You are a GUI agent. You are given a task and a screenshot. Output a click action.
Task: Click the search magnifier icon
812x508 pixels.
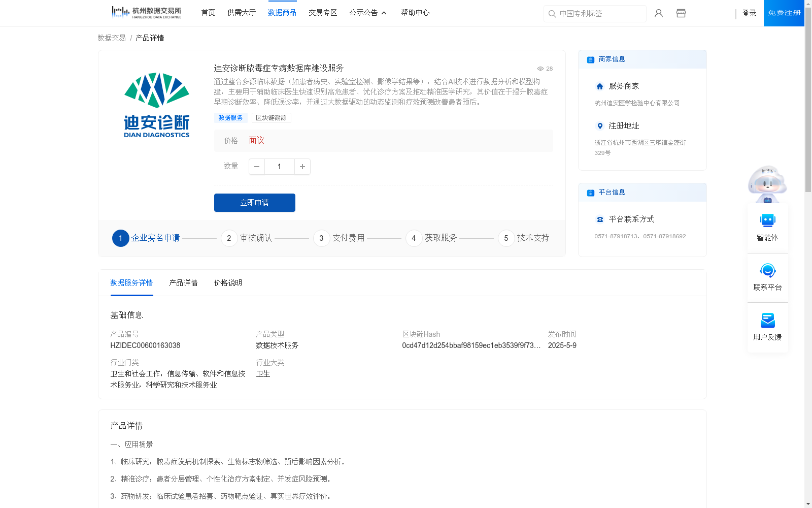[x=552, y=14]
